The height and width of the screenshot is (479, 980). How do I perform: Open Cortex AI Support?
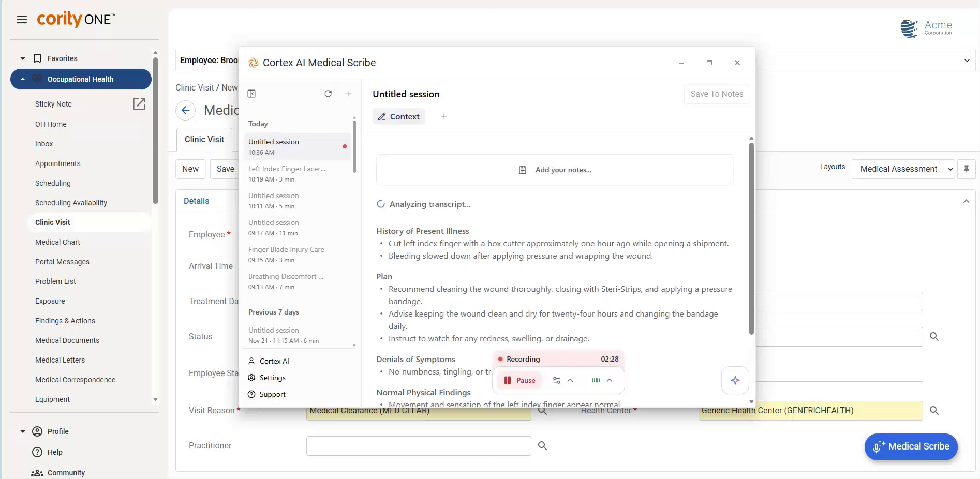(273, 394)
